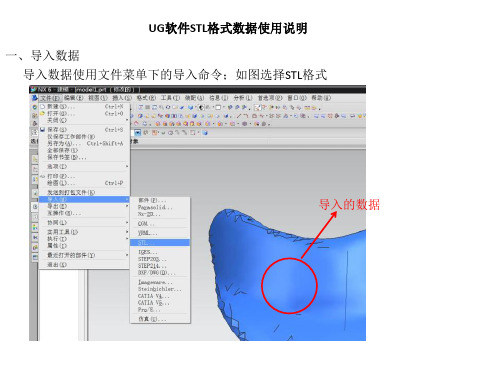
Task: Open the 帮助(H) menu
Action: [x=321, y=98]
